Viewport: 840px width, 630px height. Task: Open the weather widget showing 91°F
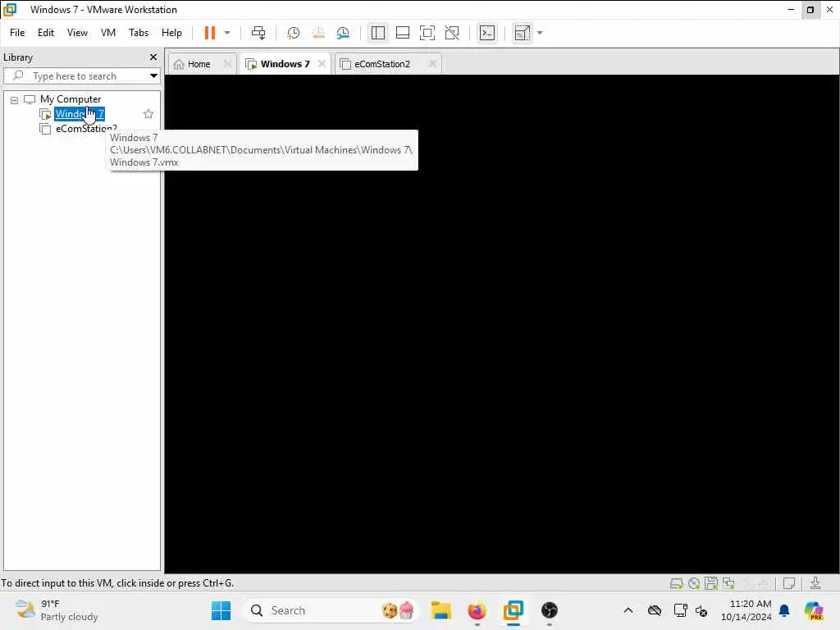pyautogui.click(x=57, y=610)
